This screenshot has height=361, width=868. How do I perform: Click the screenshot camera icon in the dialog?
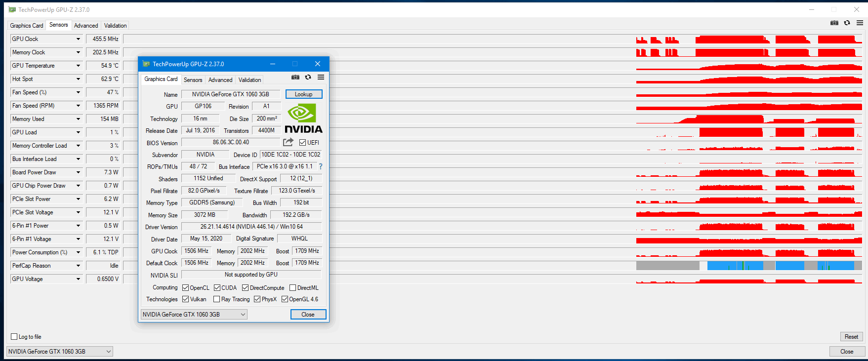point(295,77)
